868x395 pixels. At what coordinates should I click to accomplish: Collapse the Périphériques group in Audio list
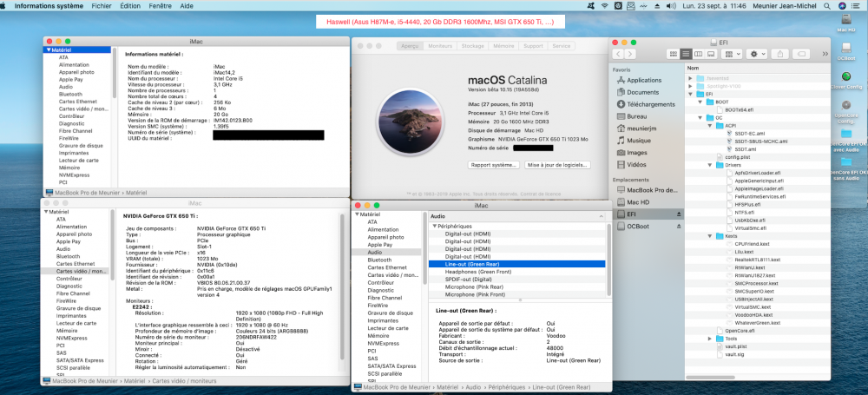pyautogui.click(x=435, y=227)
